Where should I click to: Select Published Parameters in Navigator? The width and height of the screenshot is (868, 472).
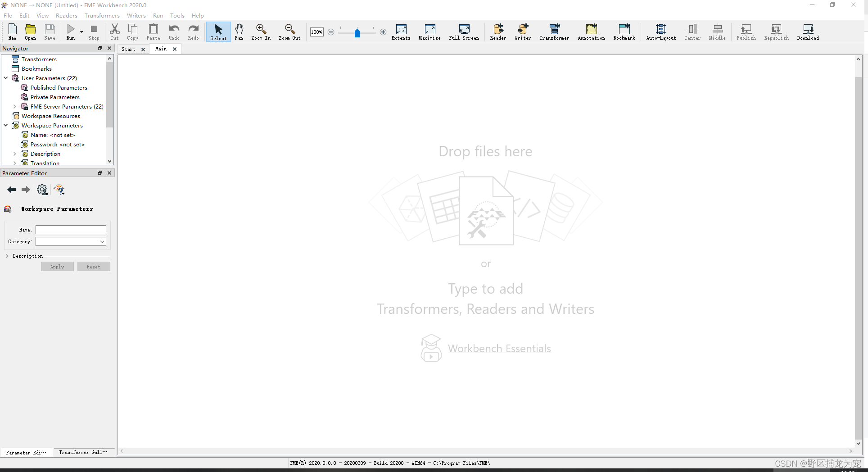tap(59, 87)
